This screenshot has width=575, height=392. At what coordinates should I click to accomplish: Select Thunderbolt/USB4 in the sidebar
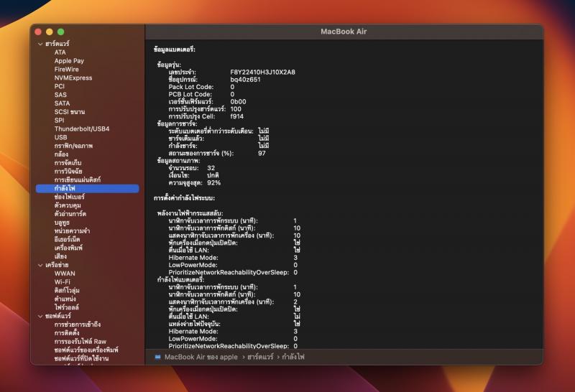(82, 129)
